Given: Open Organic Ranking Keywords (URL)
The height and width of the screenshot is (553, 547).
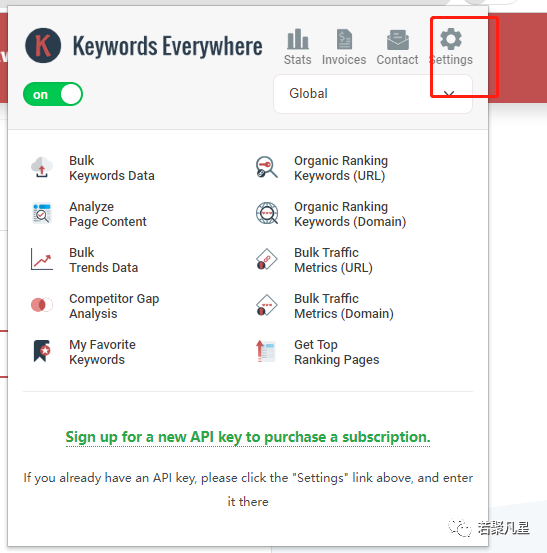Looking at the screenshot, I should (341, 168).
